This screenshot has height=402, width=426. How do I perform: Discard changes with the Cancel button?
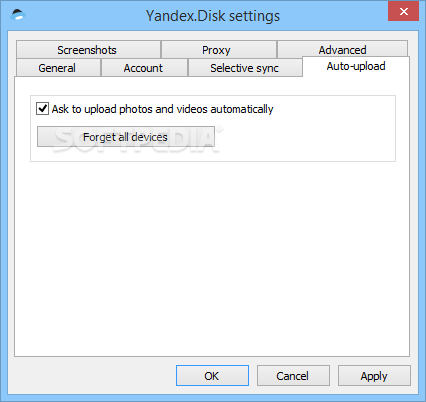pyautogui.click(x=293, y=376)
